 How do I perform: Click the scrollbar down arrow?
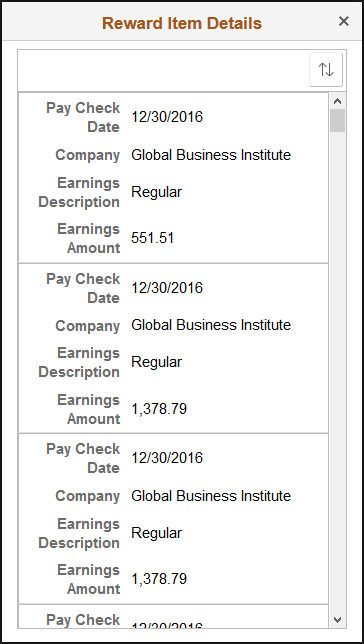338,619
